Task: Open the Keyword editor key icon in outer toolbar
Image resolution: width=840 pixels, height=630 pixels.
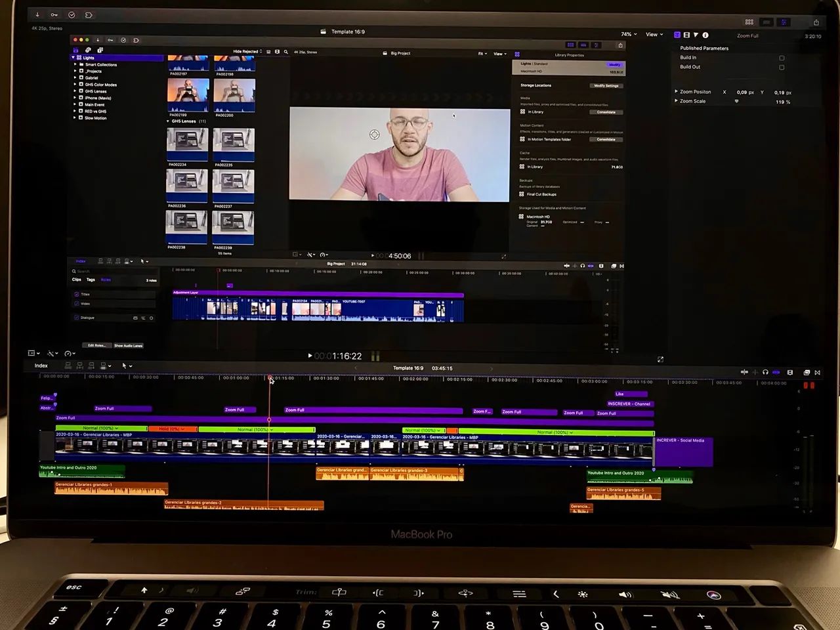Action: 54,14
